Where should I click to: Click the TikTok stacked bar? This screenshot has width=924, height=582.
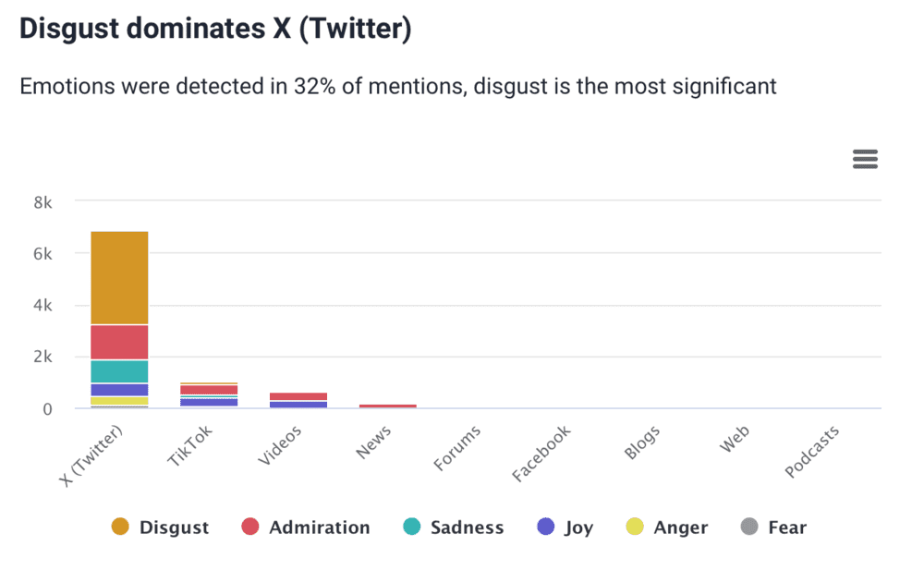pyautogui.click(x=209, y=394)
